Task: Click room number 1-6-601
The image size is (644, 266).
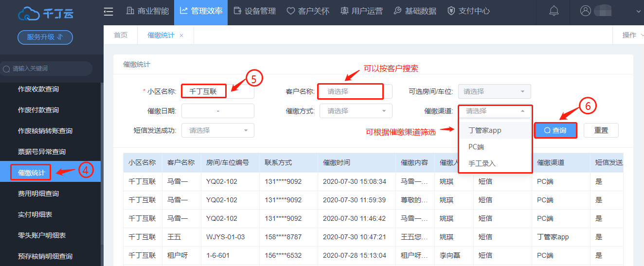Action: click(218, 255)
